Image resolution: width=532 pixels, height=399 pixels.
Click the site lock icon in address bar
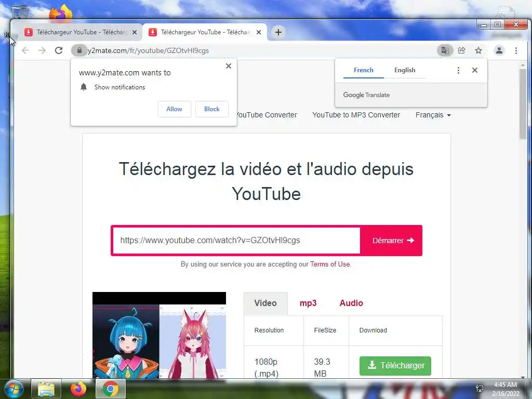(x=79, y=50)
